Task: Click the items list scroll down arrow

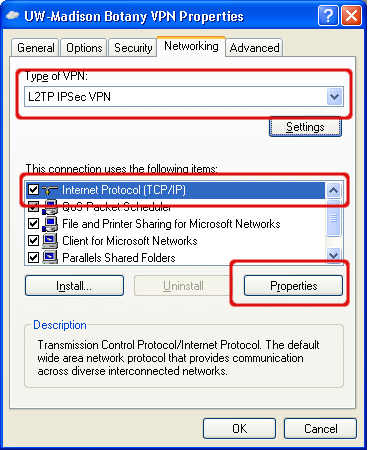Action: coord(334,255)
